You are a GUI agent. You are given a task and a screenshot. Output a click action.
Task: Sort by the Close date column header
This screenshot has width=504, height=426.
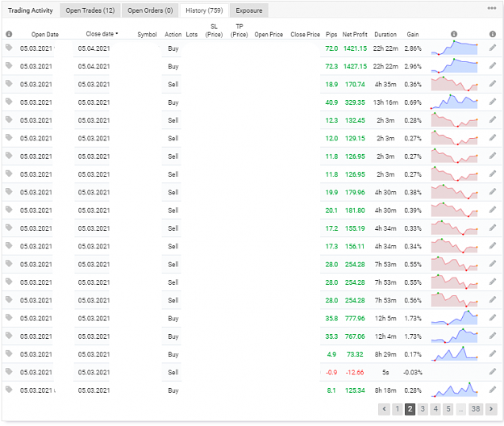pyautogui.click(x=102, y=34)
